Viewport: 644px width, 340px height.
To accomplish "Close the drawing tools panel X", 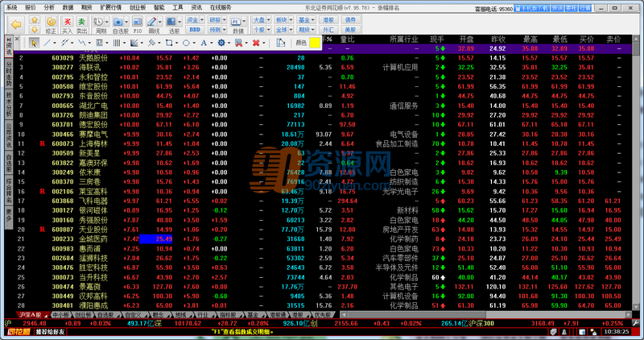I will click(17, 39).
